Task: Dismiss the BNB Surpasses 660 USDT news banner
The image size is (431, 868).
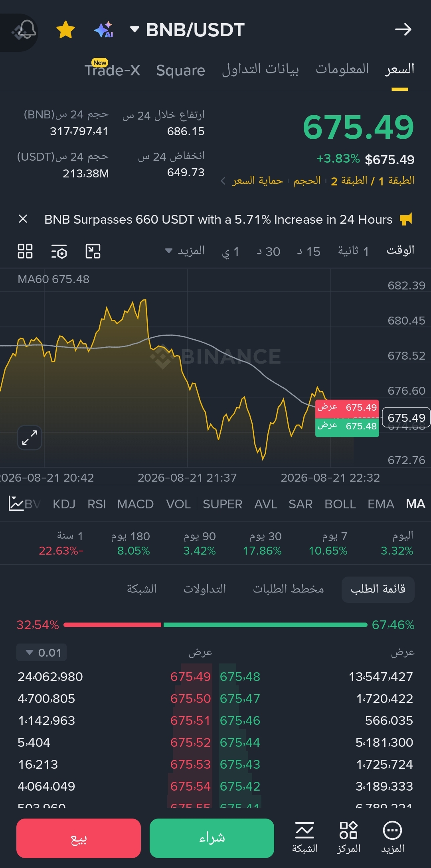Action: pyautogui.click(x=23, y=219)
